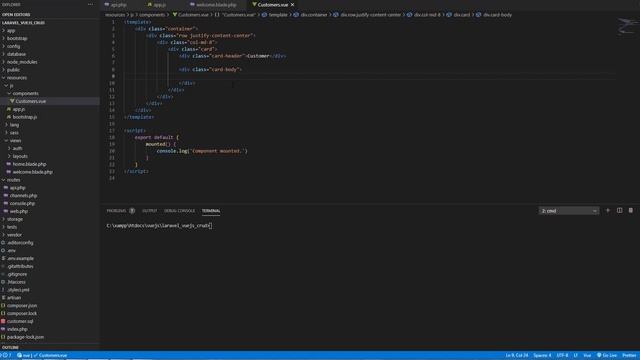Select the Terminal panel tab
640x360 pixels.
pos(211,211)
